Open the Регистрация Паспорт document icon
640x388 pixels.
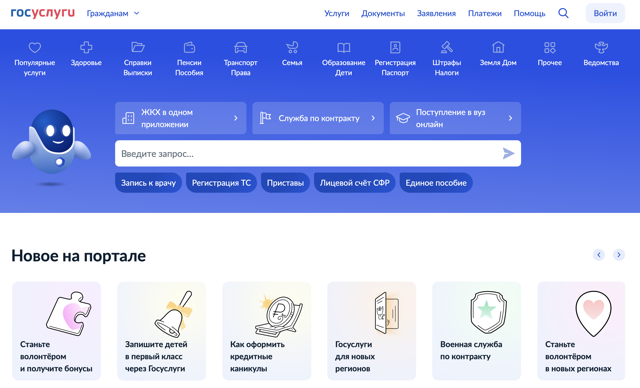click(395, 48)
